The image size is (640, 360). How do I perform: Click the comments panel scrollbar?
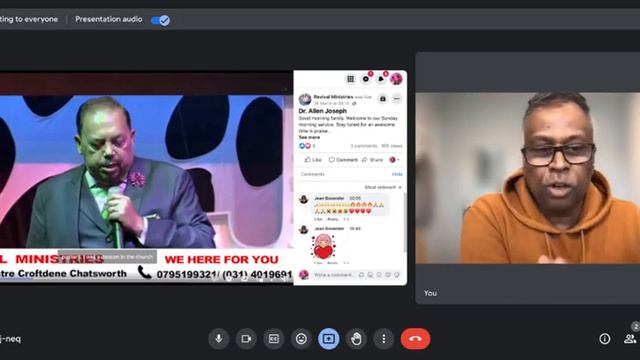404,222
